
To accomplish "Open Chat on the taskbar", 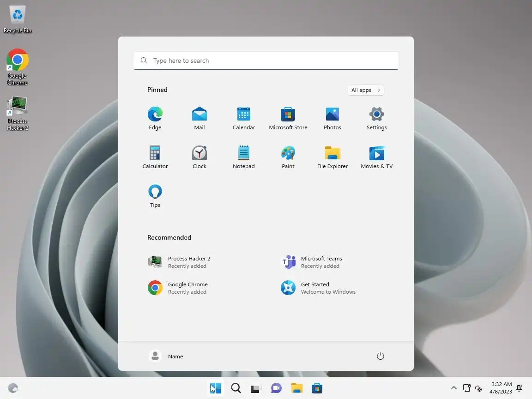I will point(276,388).
